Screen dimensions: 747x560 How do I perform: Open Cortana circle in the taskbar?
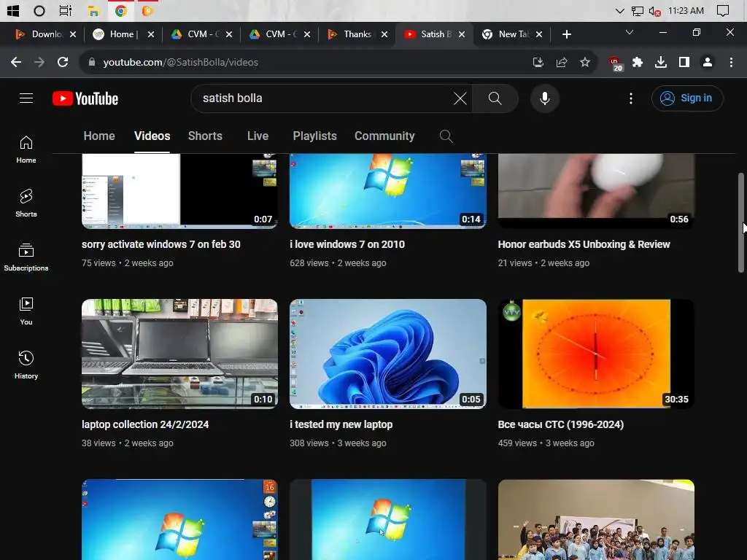[39, 10]
